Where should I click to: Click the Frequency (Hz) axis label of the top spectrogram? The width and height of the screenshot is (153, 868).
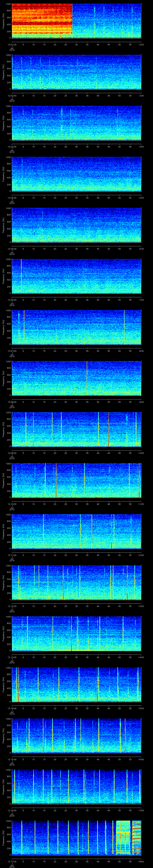[3, 21]
